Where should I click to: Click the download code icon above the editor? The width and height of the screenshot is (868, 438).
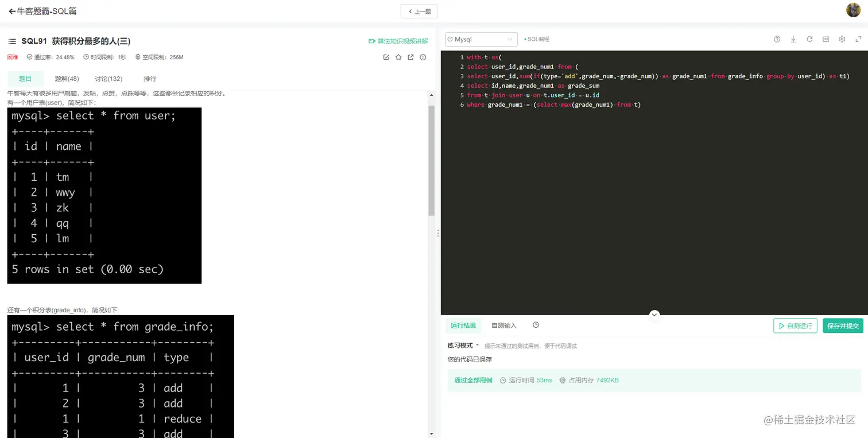click(x=793, y=39)
